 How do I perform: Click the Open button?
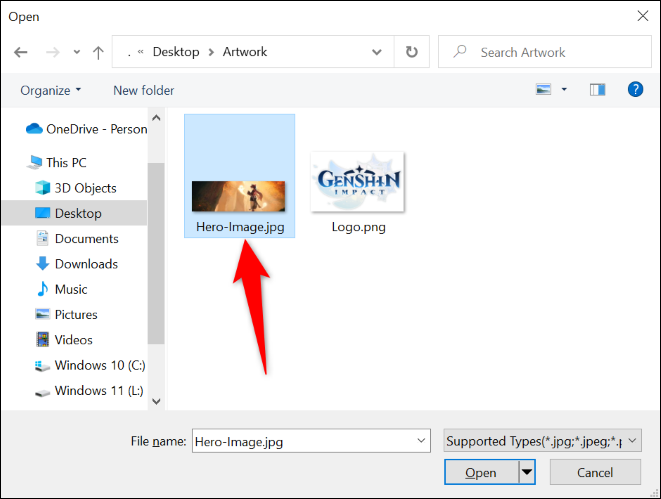coord(481,472)
